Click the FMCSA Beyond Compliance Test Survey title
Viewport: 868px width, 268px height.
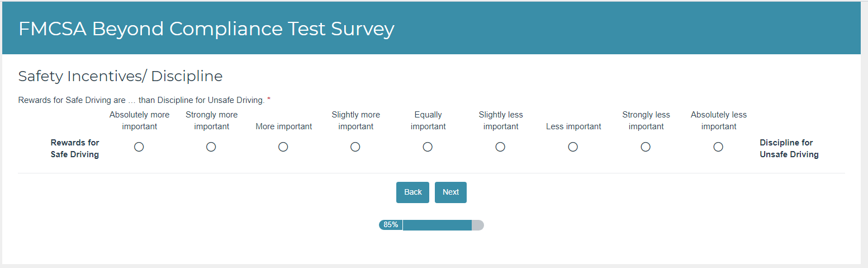pyautogui.click(x=206, y=29)
